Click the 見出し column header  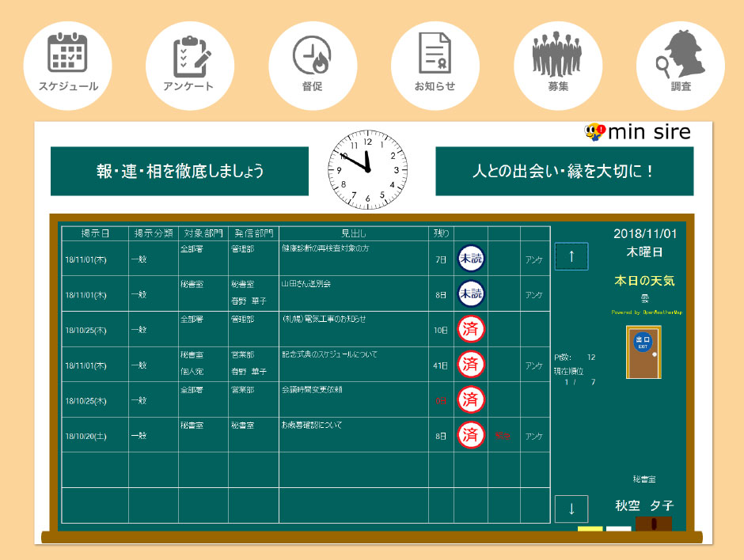(354, 233)
